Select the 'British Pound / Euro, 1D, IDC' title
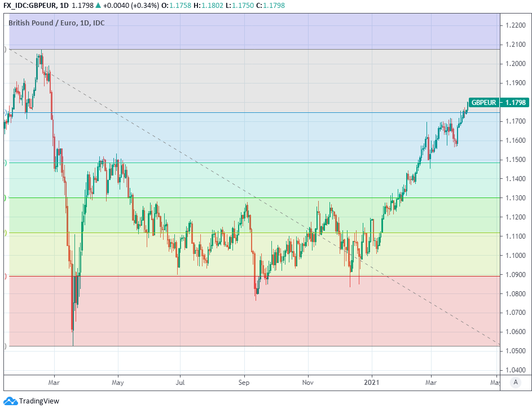This screenshot has height=408, width=532. click(x=56, y=23)
